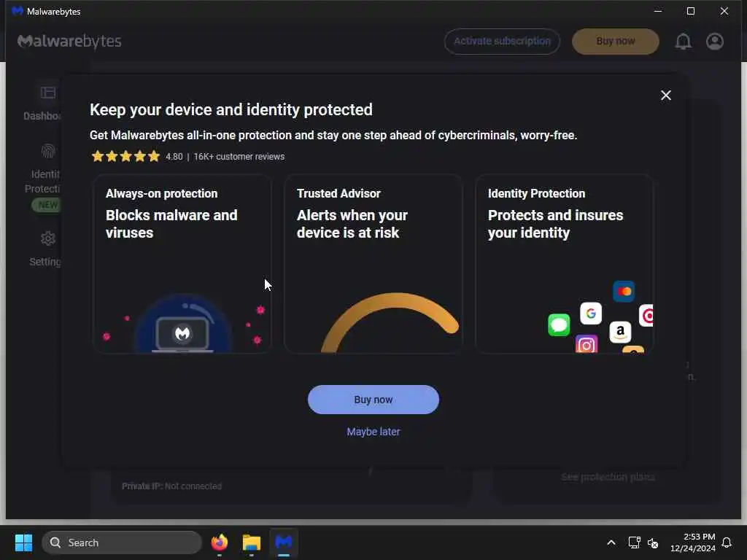The height and width of the screenshot is (560, 747).
Task: Click 'Private IP: Not connected' text
Action: [171, 486]
